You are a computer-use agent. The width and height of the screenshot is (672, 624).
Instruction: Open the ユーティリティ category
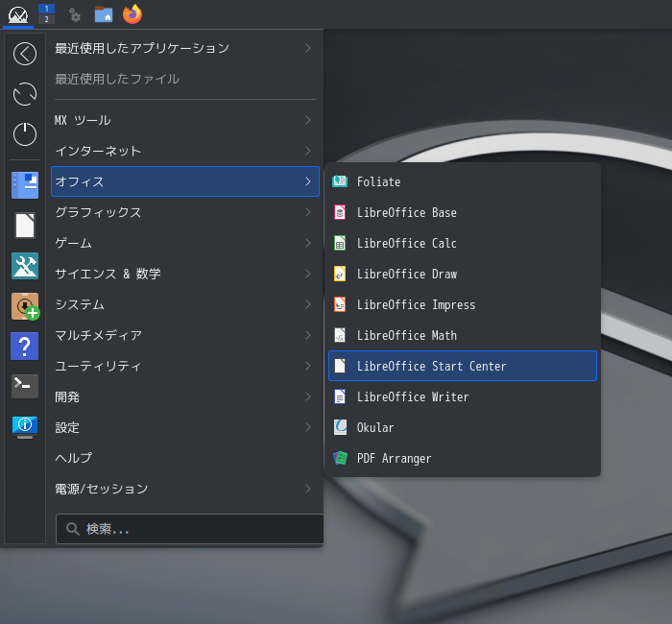click(185, 366)
